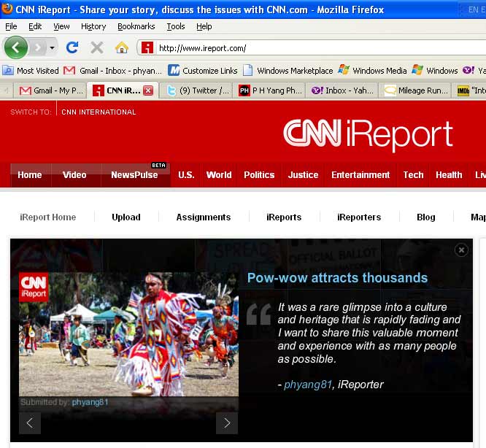Open the Help menu
Viewport: 486px width, 448px height.
pos(204,27)
